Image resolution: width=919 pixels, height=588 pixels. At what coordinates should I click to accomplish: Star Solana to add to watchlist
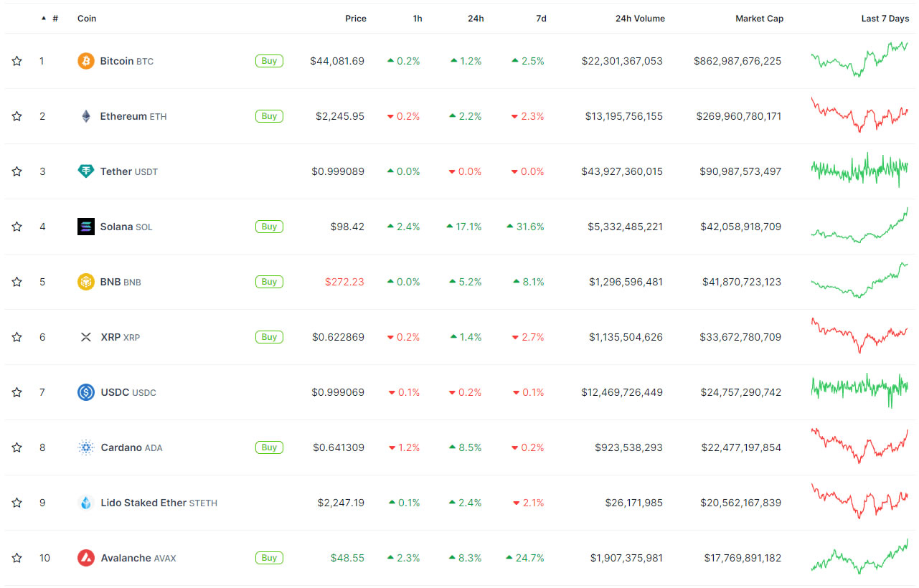pyautogui.click(x=17, y=227)
